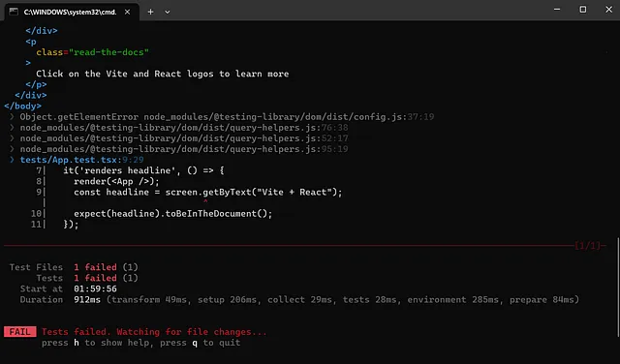Screen dimensions: 620x364
Task: Select the C:\WINDOWS\system32\cmd tab
Action: click(x=72, y=12)
